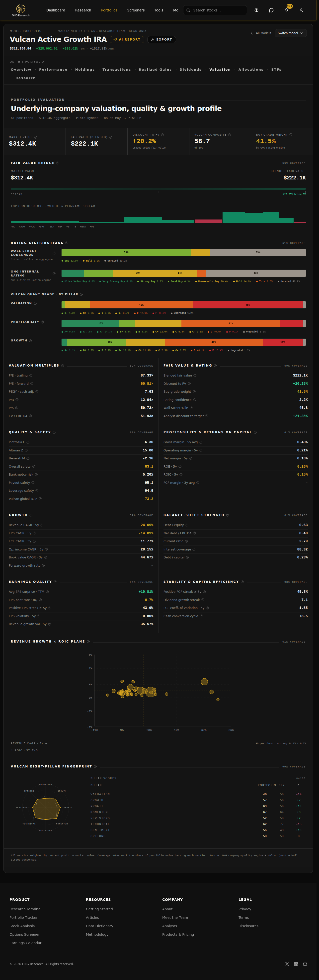Click the vulcan radar fingerprint chart
The height and width of the screenshot is (980, 319).
(46, 807)
